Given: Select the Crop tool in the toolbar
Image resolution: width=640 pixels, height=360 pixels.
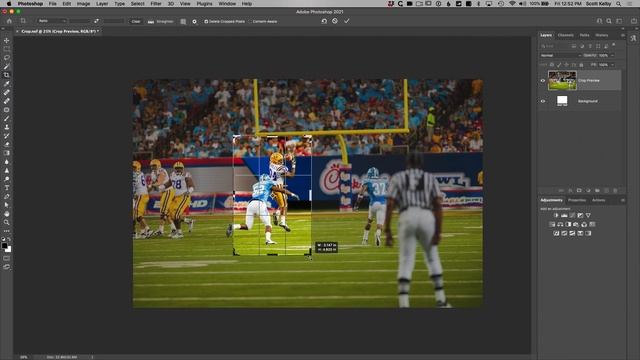Looking at the screenshot, I should (x=7, y=75).
